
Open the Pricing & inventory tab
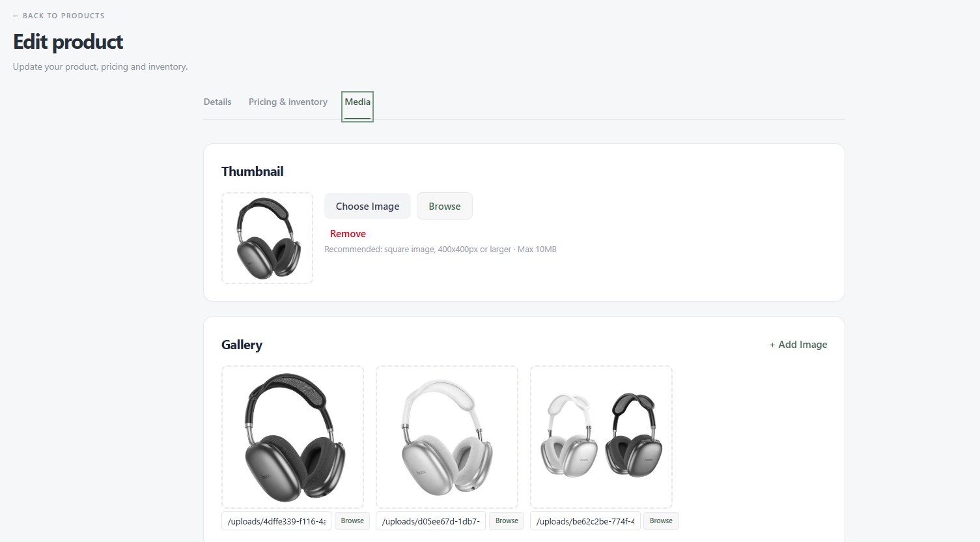tap(288, 102)
